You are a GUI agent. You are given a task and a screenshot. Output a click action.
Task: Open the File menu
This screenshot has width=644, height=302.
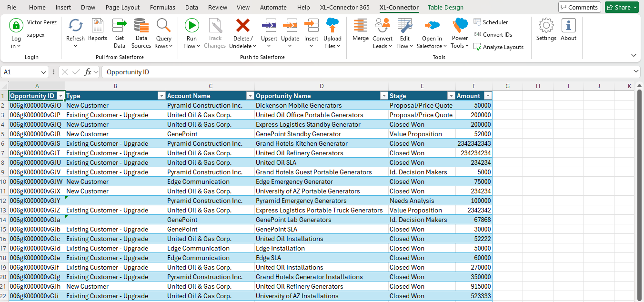(11, 7)
